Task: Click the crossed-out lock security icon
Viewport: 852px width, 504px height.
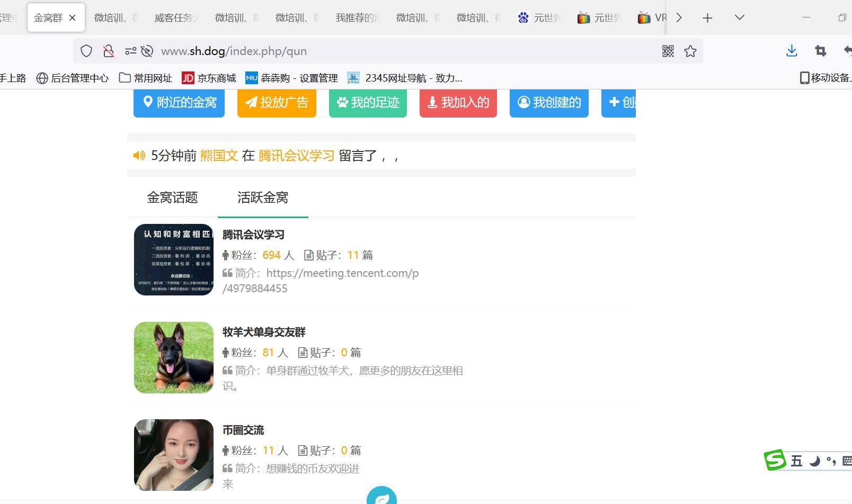Action: pyautogui.click(x=109, y=51)
